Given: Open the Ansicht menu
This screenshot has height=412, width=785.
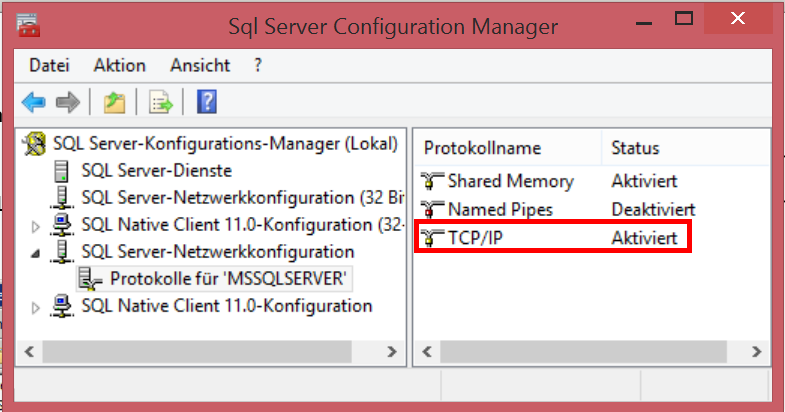Looking at the screenshot, I should point(200,65).
